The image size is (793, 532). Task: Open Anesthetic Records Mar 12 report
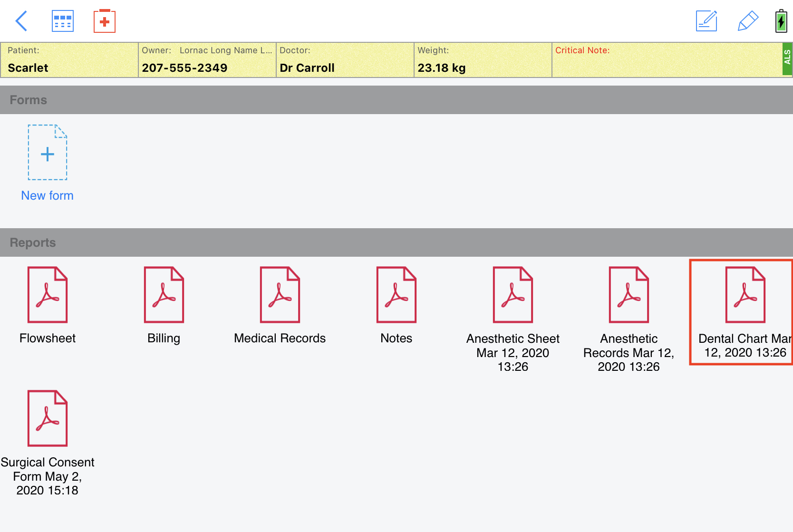pos(629,295)
